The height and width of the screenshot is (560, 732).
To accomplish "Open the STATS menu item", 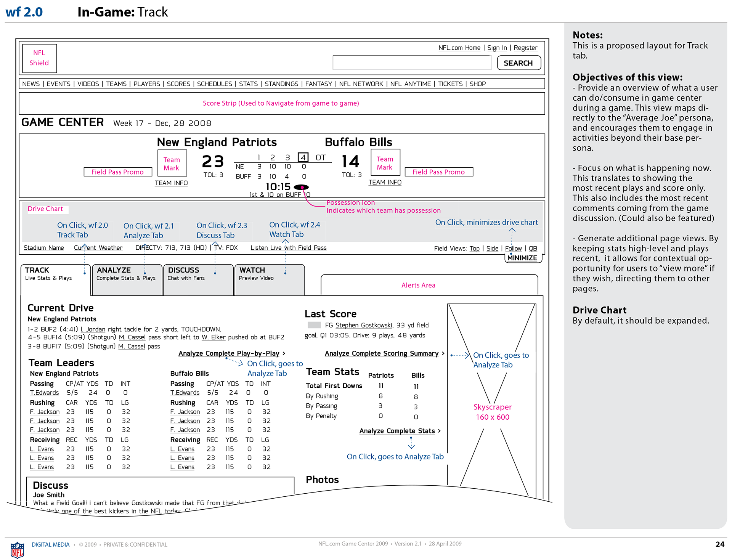I will (248, 84).
